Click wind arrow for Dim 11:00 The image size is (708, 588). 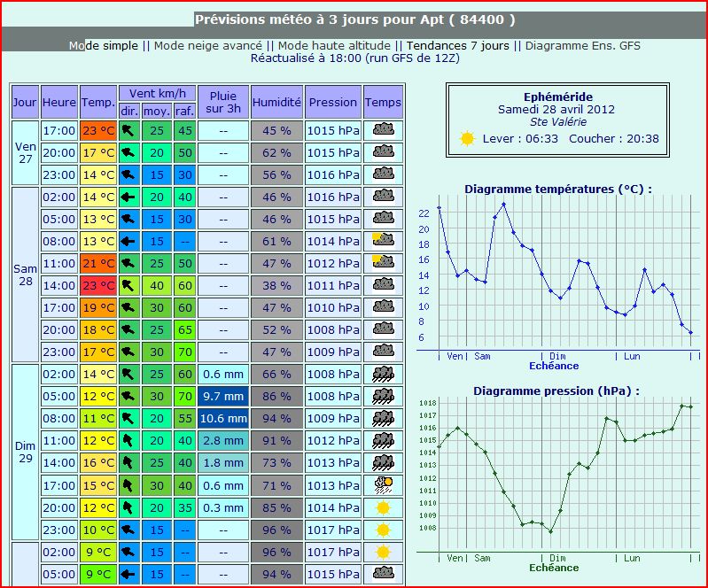point(128,440)
